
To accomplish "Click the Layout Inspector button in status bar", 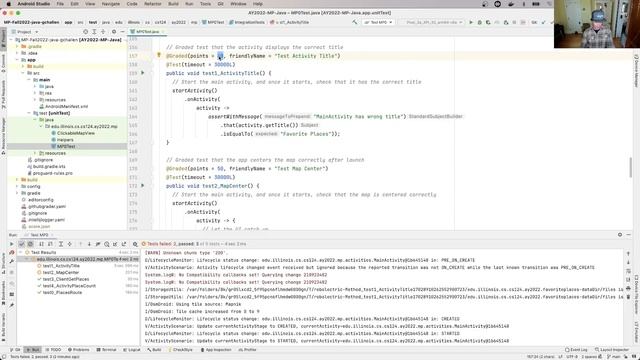I will (x=612, y=350).
